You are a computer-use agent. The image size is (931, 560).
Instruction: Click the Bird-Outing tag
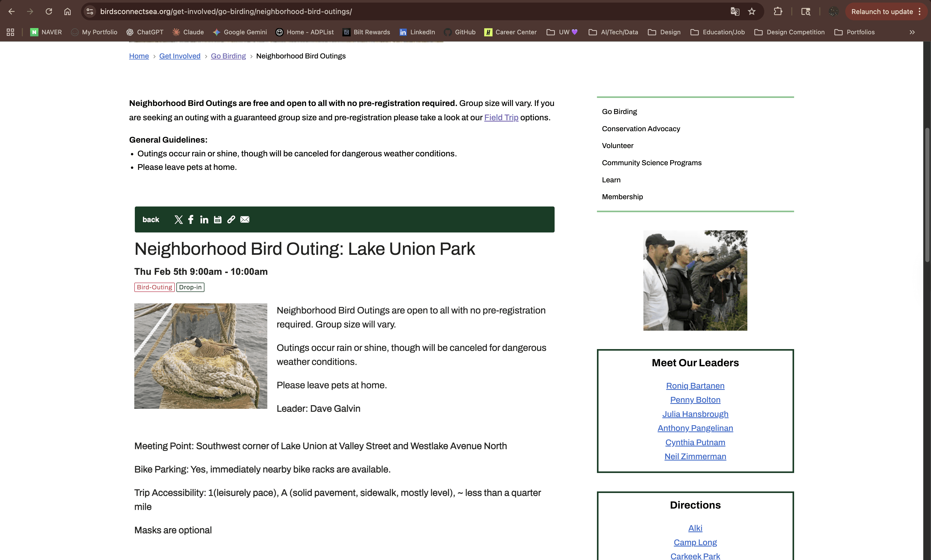coord(154,287)
